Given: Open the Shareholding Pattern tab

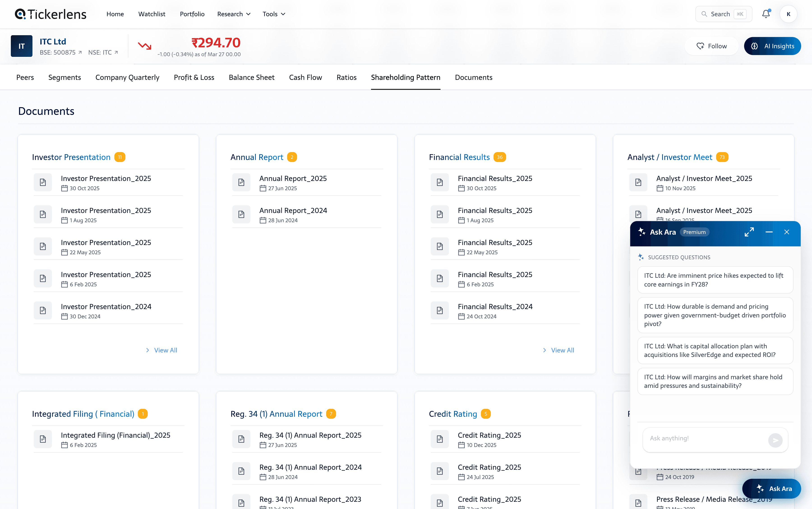Looking at the screenshot, I should coord(406,77).
